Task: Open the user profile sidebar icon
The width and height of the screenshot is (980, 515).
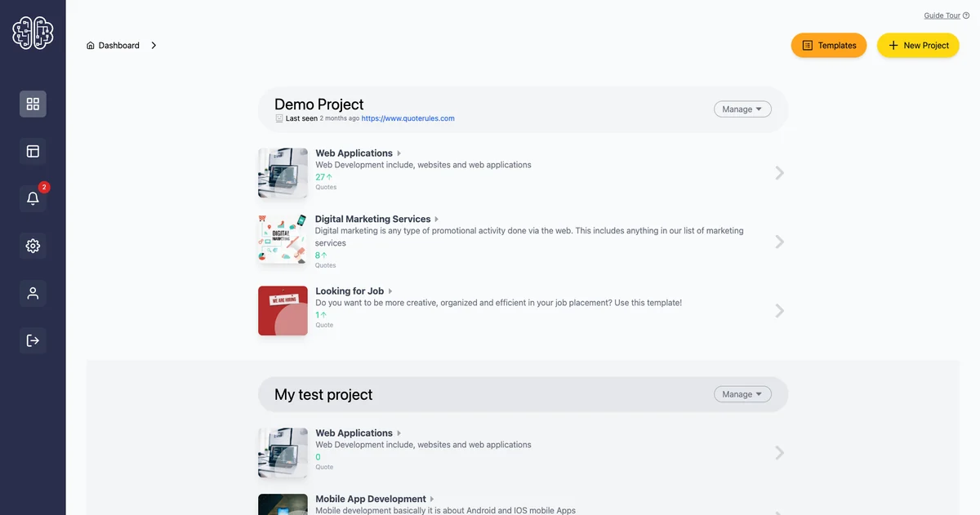Action: [x=33, y=293]
